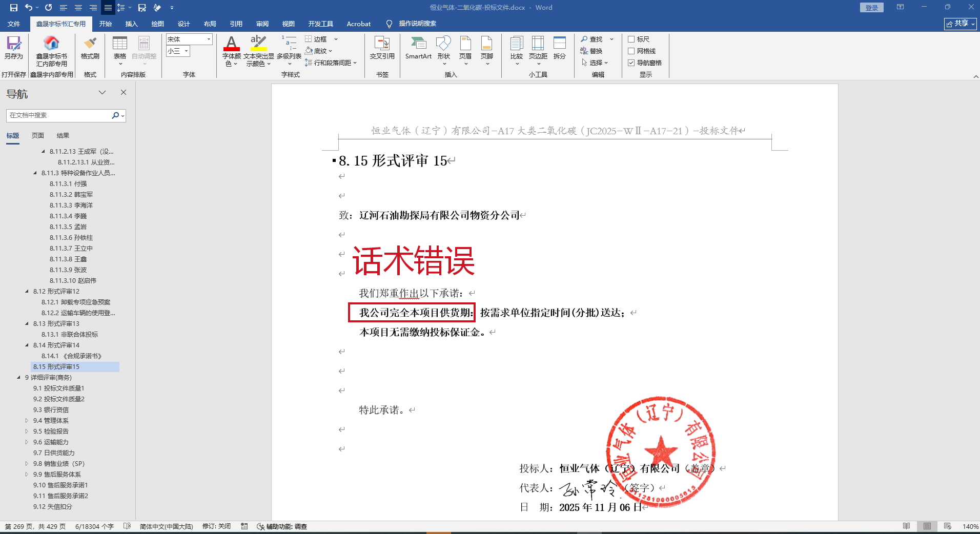Open 行和段落间距 line spacing menu
Image resolution: width=980 pixels, height=534 pixels.
(331, 63)
